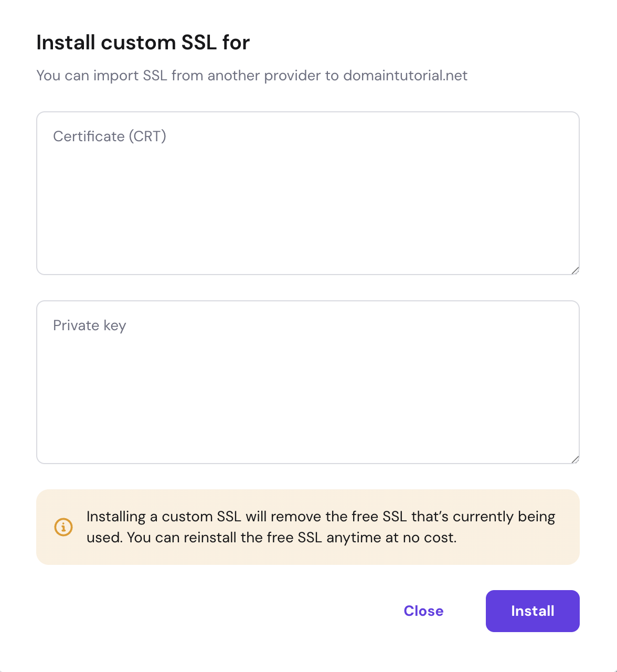
Task: Click the Close button
Action: click(423, 611)
